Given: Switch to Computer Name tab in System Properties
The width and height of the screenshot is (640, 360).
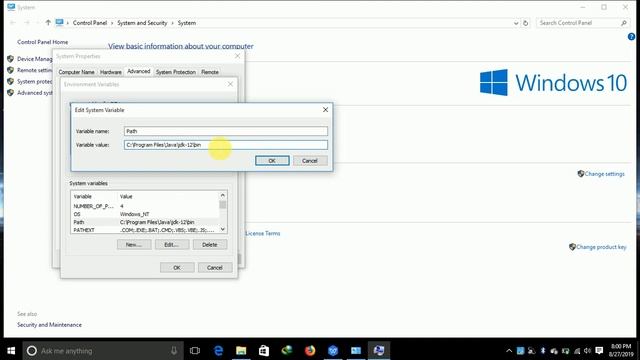Looking at the screenshot, I should pos(77,72).
